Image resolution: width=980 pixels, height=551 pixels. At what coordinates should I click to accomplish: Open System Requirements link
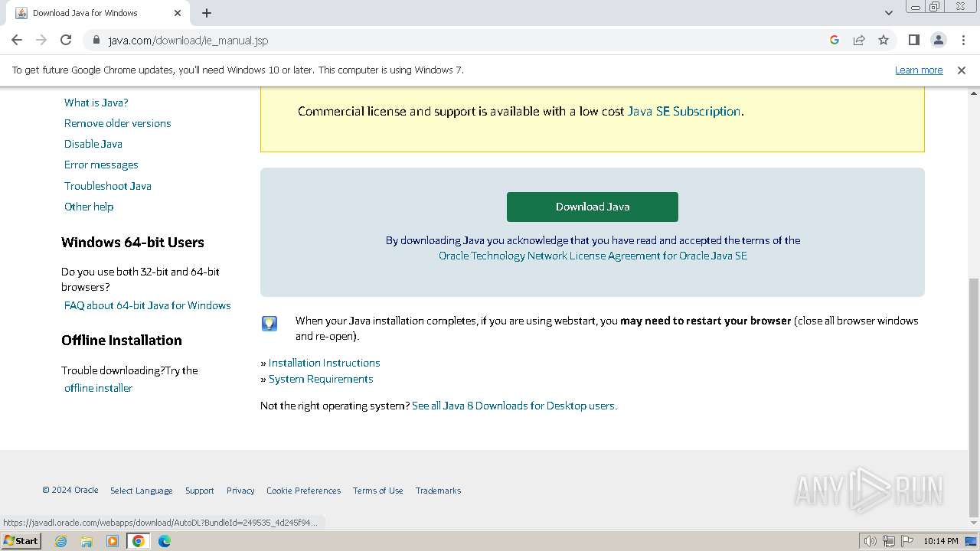tap(321, 379)
